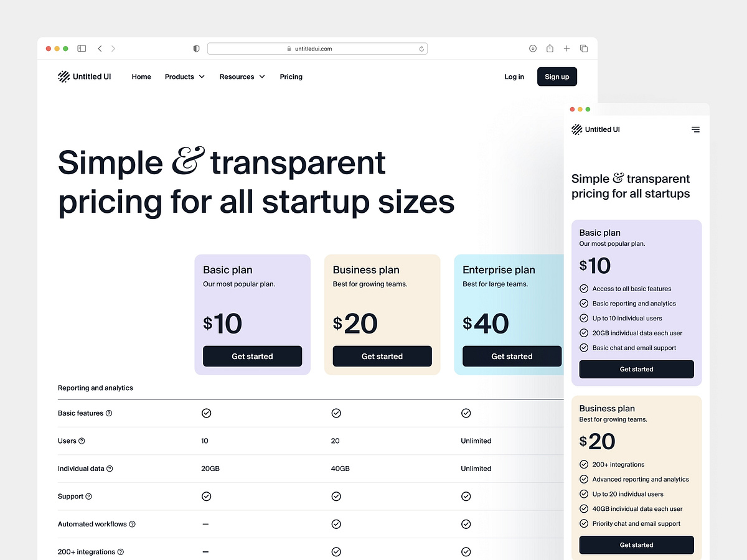Select Home in the navigation bar

[x=141, y=77]
